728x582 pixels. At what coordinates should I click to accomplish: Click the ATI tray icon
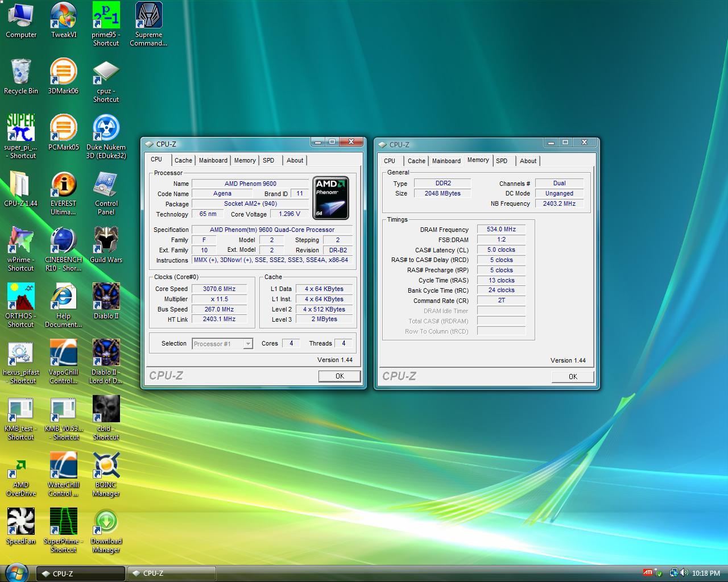pyautogui.click(x=648, y=573)
